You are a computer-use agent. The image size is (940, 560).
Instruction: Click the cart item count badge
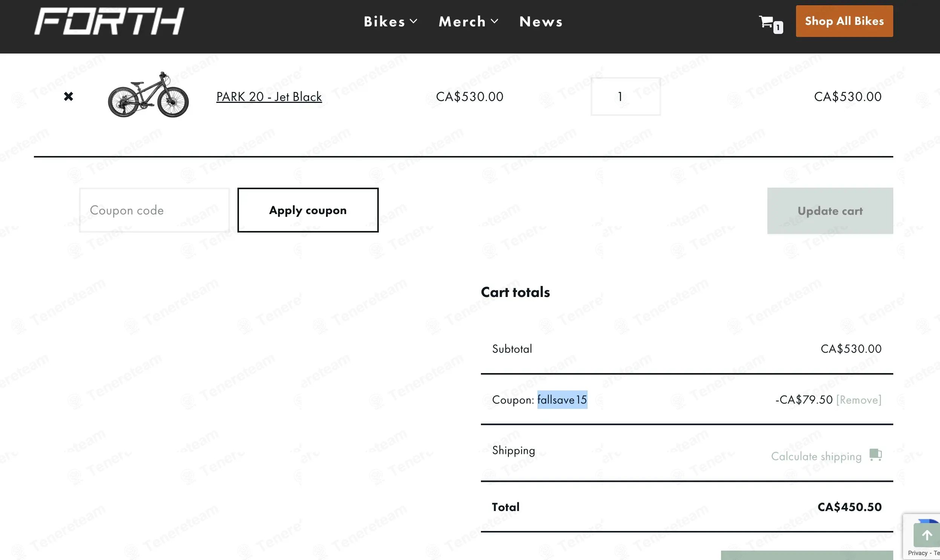point(778,28)
